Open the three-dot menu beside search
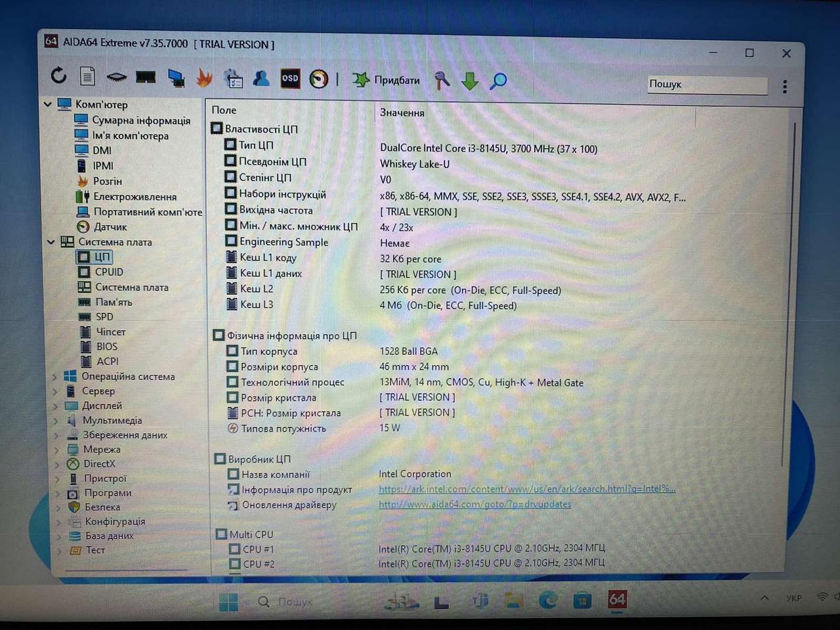 (x=785, y=86)
